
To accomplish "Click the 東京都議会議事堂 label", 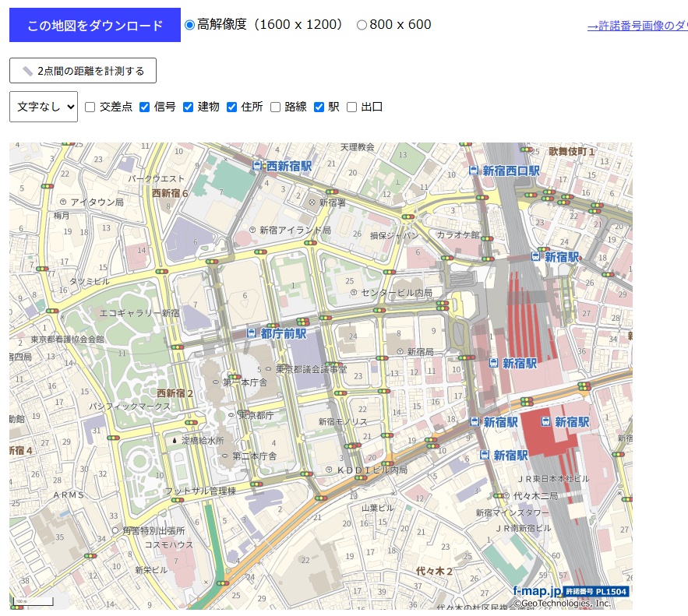I will (311, 369).
